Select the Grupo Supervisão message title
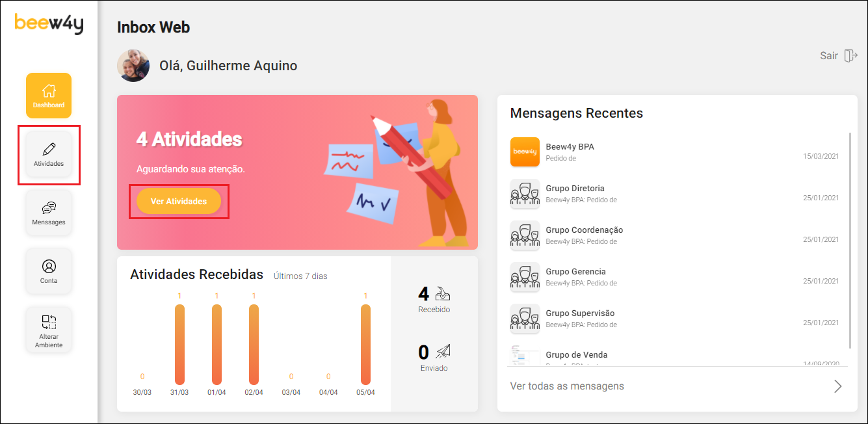Viewport: 868px width, 424px height. click(580, 313)
